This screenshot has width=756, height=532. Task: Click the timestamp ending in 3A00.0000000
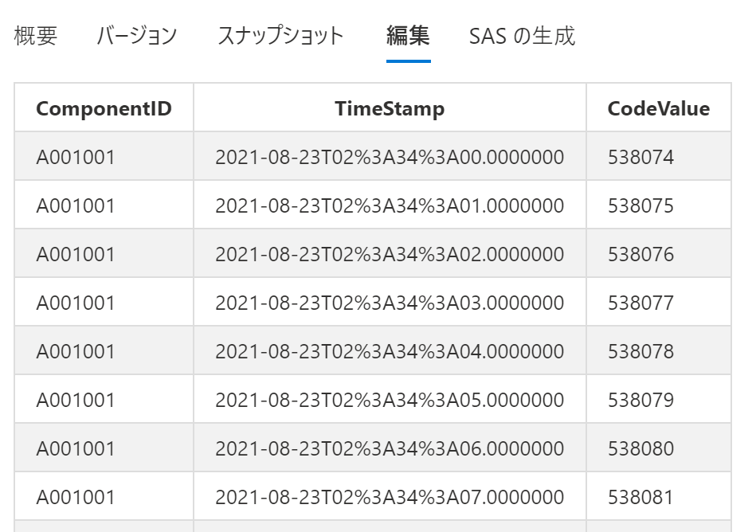coord(390,157)
